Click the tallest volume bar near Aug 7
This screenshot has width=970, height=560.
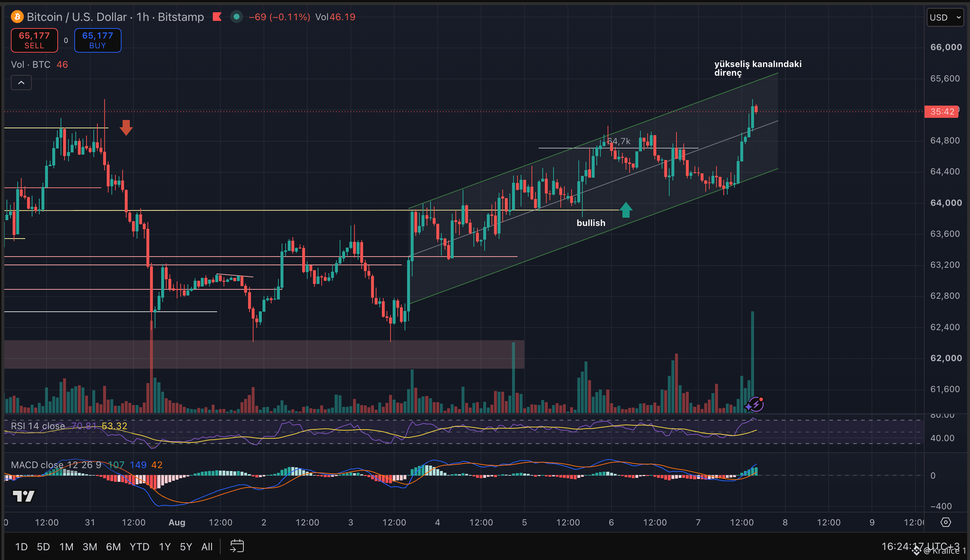pyautogui.click(x=752, y=362)
